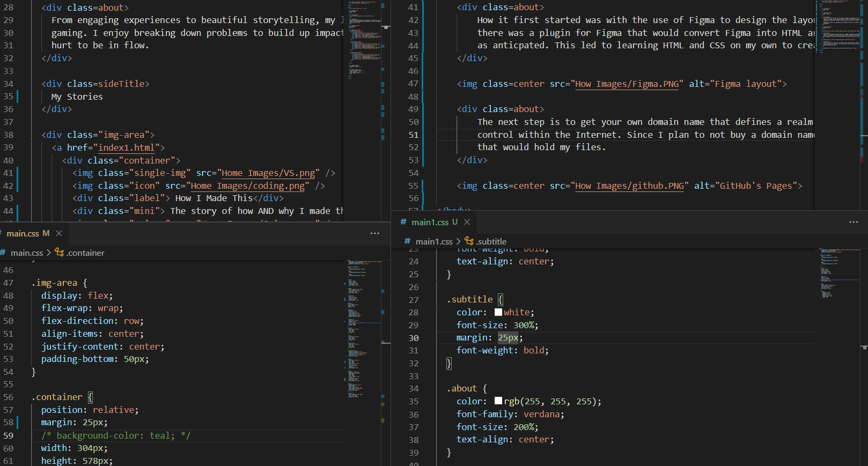This screenshot has height=466, width=868.
Task: Close the main1.css editor tab
Action: coord(467,222)
